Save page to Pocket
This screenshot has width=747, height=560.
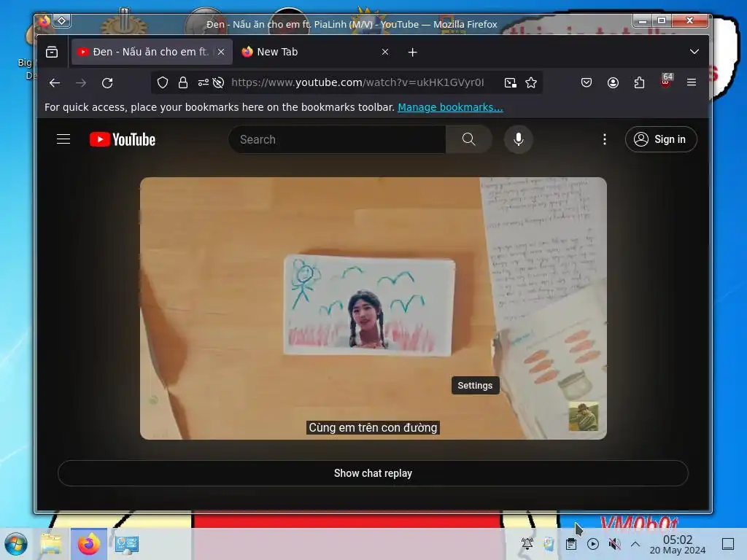coord(587,82)
